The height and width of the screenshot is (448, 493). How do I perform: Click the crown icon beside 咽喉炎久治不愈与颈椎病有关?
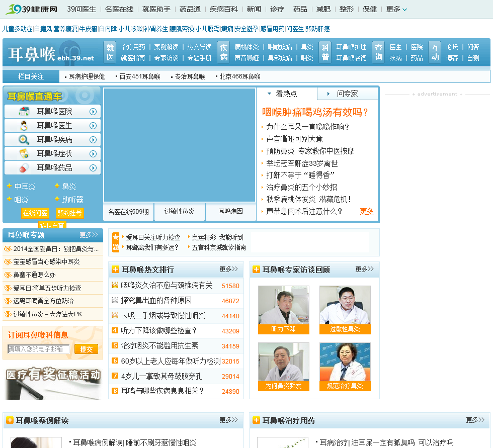coord(115,285)
